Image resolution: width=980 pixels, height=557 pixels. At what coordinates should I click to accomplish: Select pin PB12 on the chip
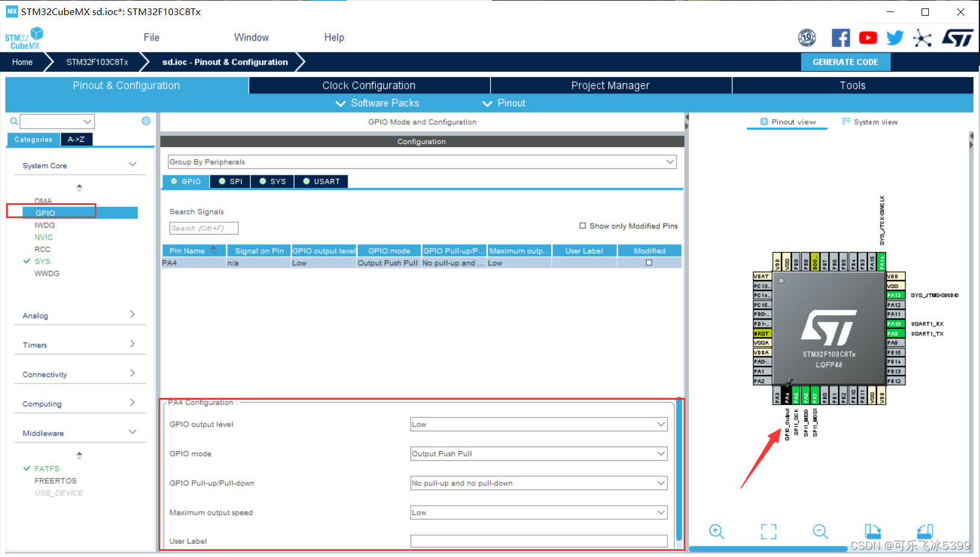896,381
